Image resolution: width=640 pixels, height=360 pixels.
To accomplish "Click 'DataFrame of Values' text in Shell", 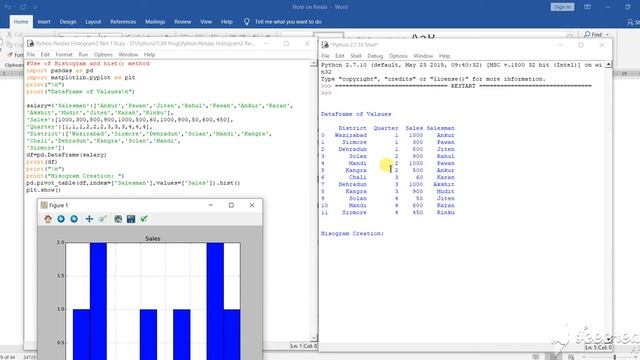I will coord(356,114).
